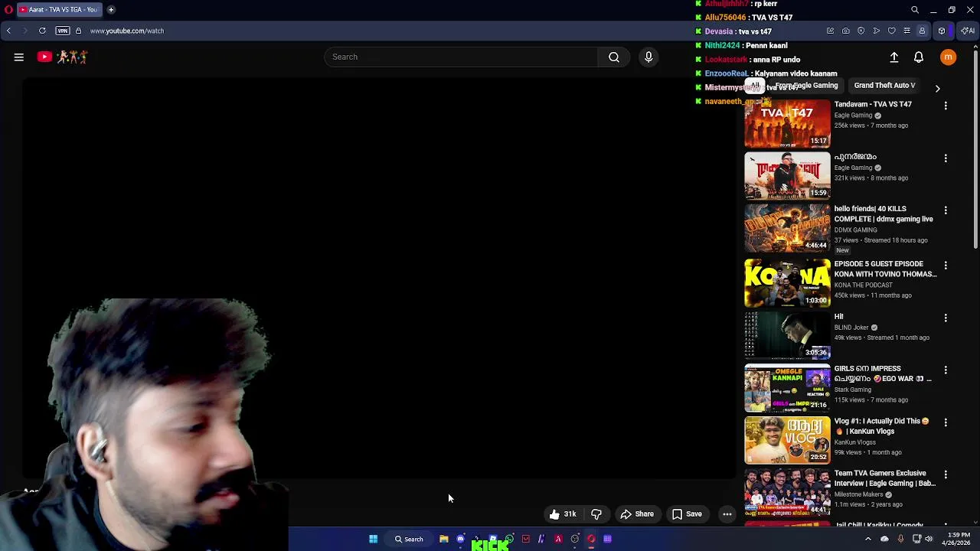Show hidden system tray icons chevron

pyautogui.click(x=867, y=539)
